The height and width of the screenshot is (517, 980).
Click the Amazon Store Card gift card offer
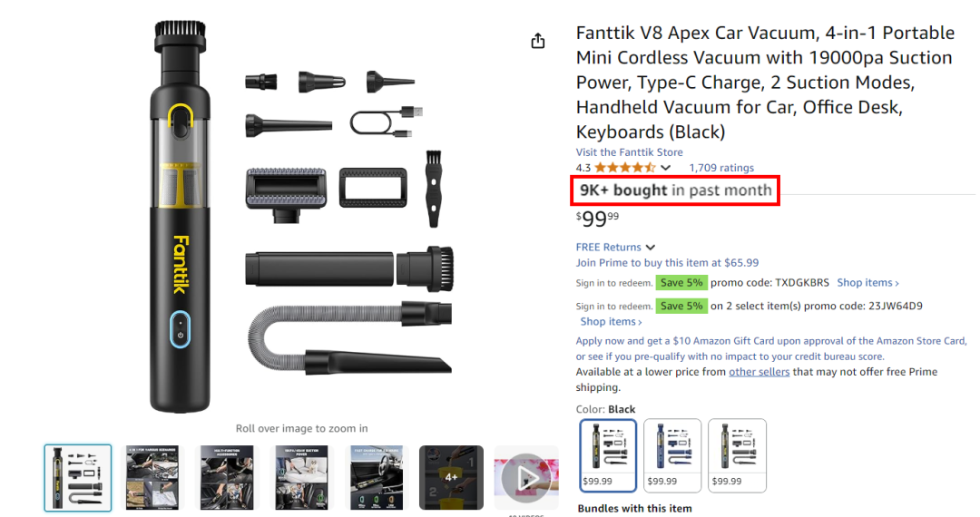click(x=771, y=348)
